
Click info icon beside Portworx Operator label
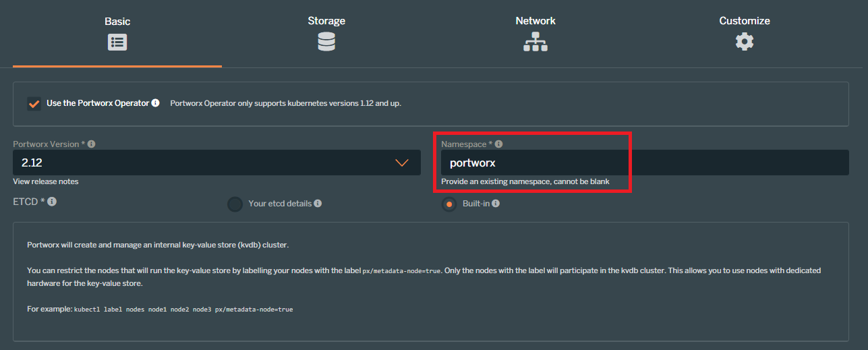pyautogui.click(x=156, y=103)
